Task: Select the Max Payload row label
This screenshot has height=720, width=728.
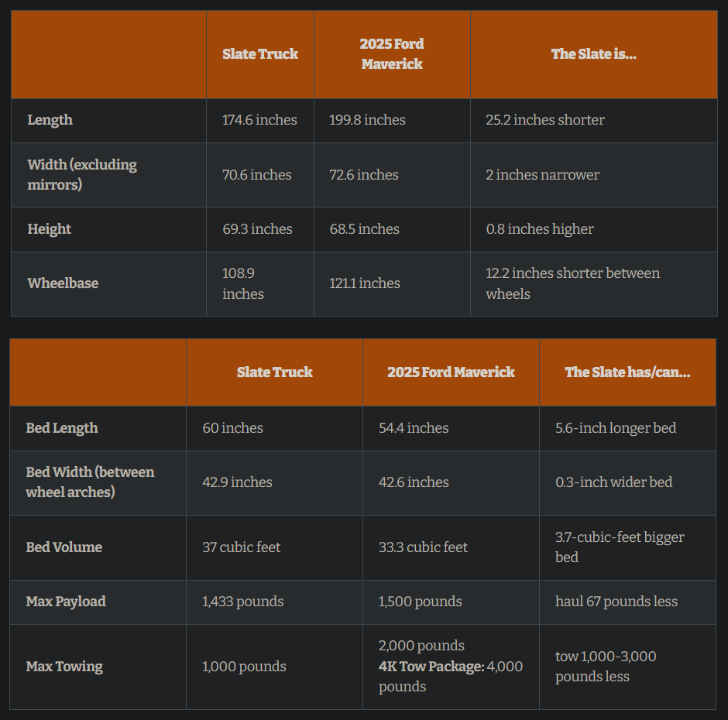Action: [x=66, y=601]
